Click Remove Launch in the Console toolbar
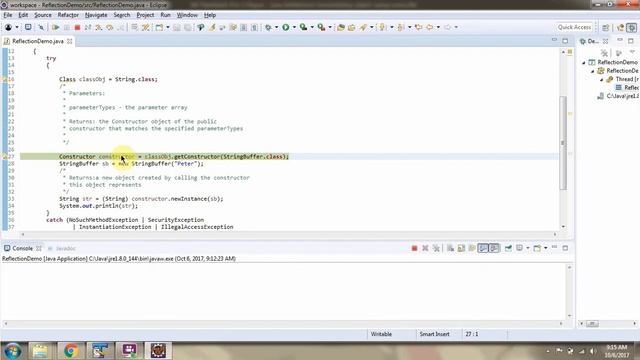 click(x=425, y=248)
